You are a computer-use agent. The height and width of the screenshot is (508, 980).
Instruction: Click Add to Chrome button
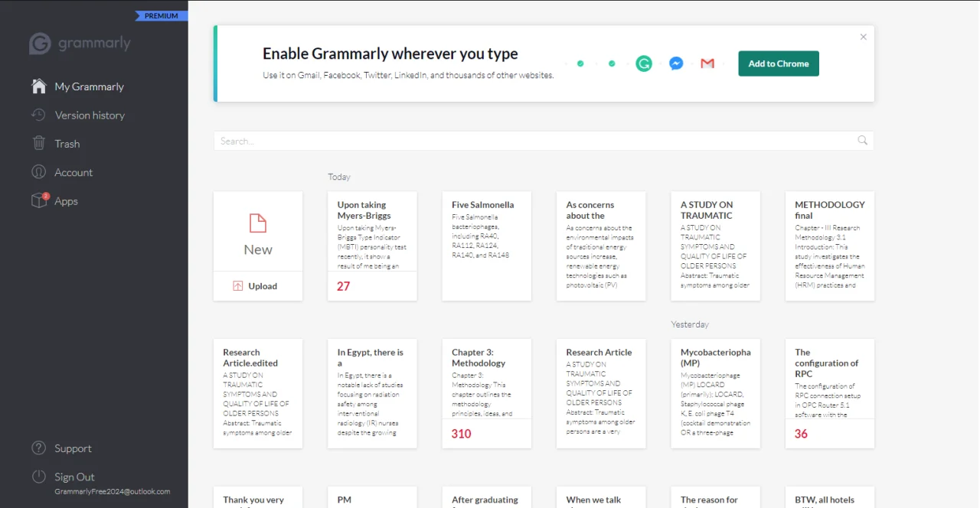tap(779, 63)
